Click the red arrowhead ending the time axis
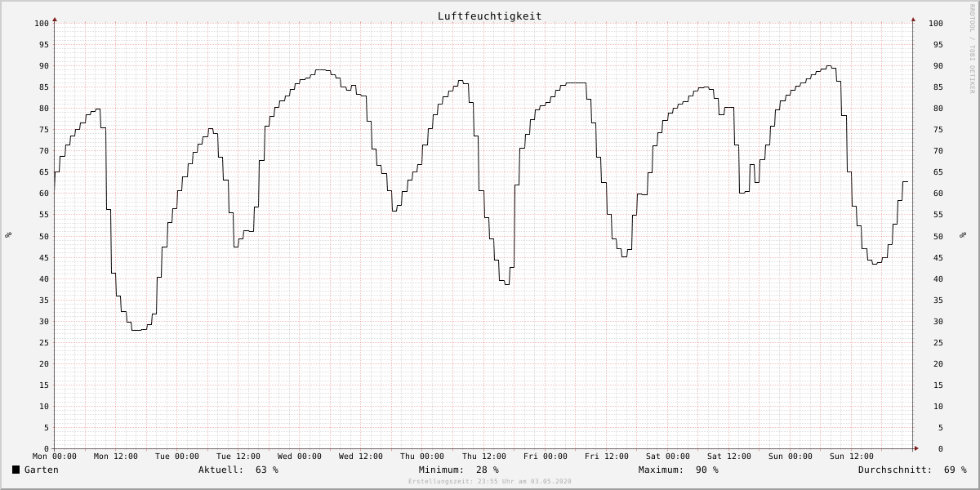 [x=916, y=448]
